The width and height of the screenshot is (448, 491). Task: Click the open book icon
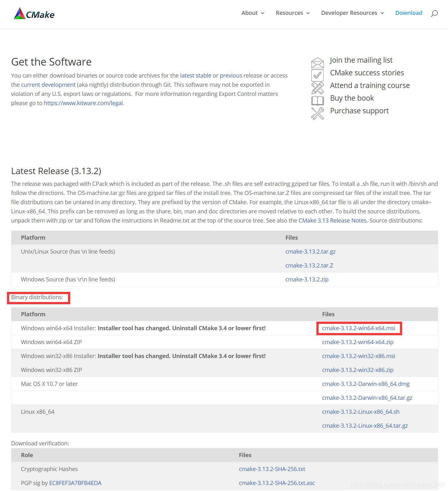click(317, 101)
